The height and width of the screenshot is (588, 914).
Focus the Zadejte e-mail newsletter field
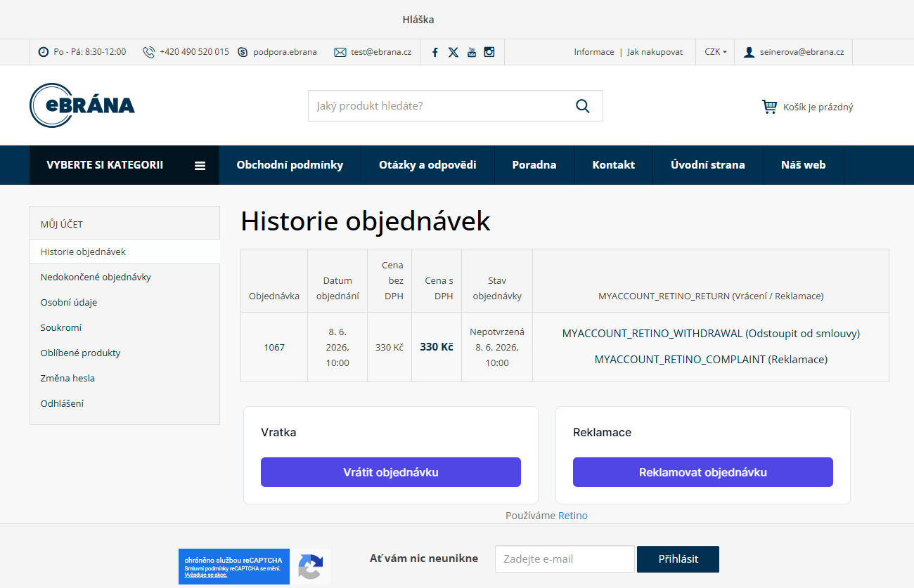point(565,559)
